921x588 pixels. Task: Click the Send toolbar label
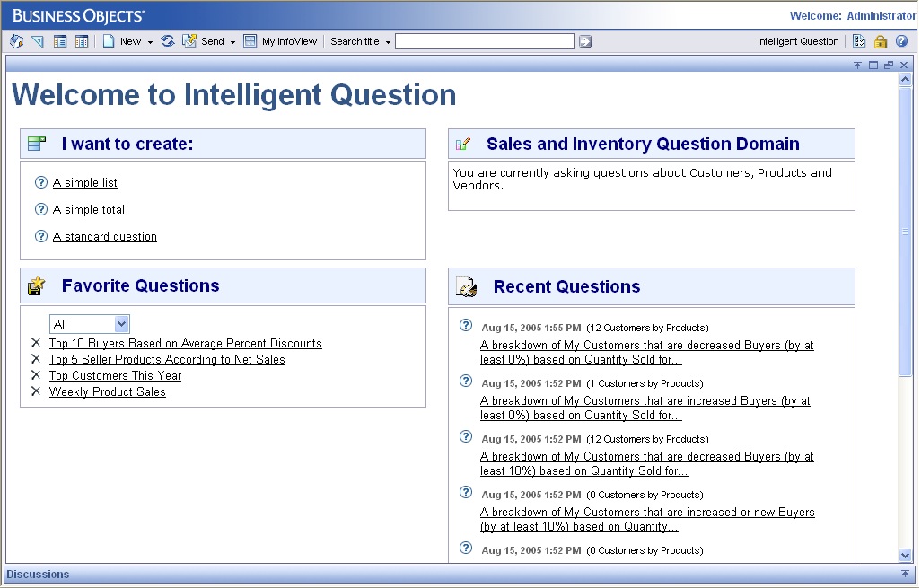(x=213, y=41)
